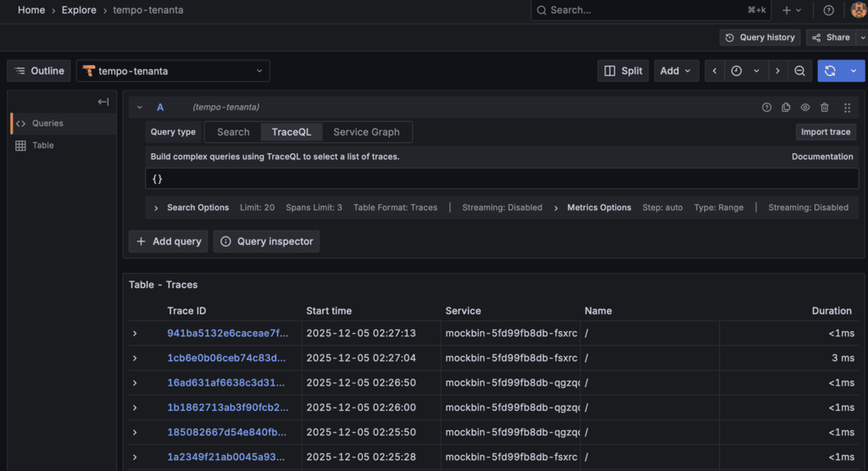Sort by the Start time column header

tap(329, 311)
